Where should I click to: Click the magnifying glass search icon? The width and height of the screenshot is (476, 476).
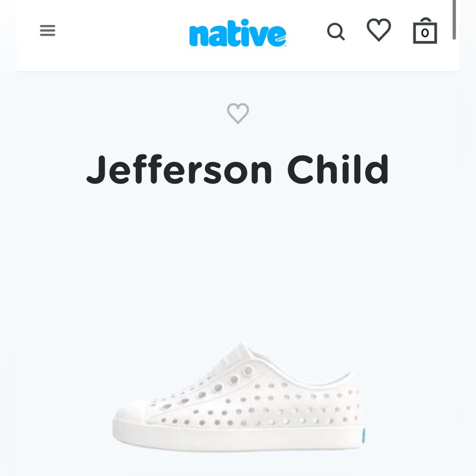tap(337, 32)
